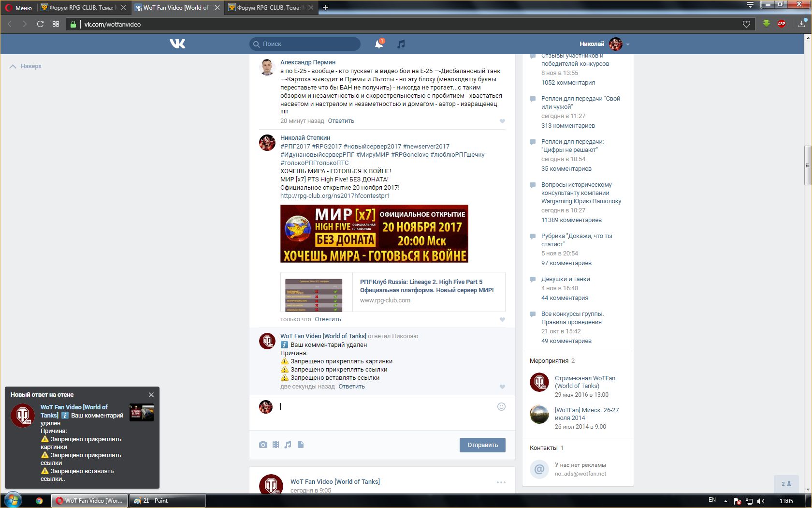Viewport: 812px width, 508px height.
Task: Click the browser address bar URL
Action: (113, 24)
